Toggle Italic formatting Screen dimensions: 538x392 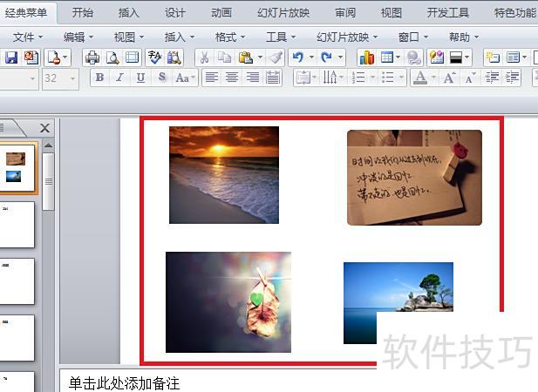119,78
